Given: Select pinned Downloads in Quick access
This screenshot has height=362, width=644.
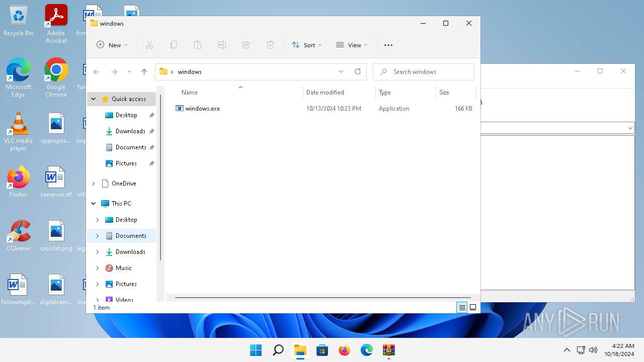Looking at the screenshot, I should pos(130,131).
